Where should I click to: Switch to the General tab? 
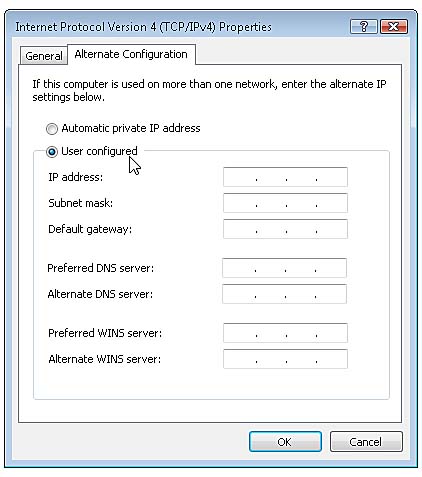point(44,56)
